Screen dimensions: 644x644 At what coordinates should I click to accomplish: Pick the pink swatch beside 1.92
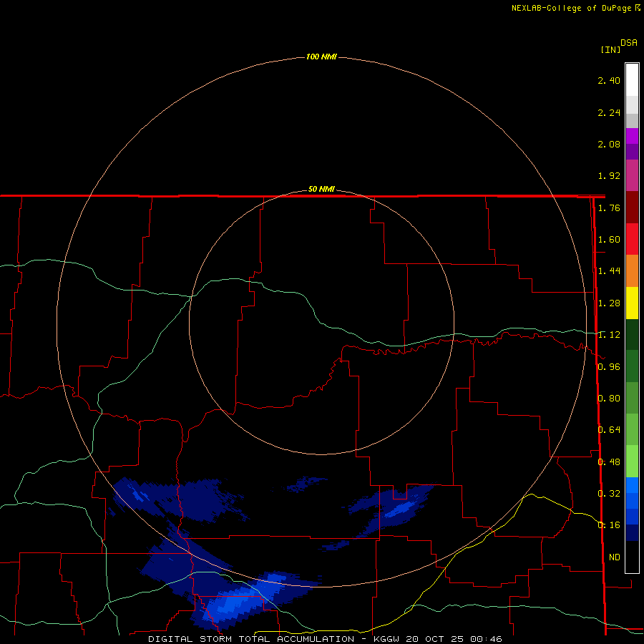tap(632, 175)
